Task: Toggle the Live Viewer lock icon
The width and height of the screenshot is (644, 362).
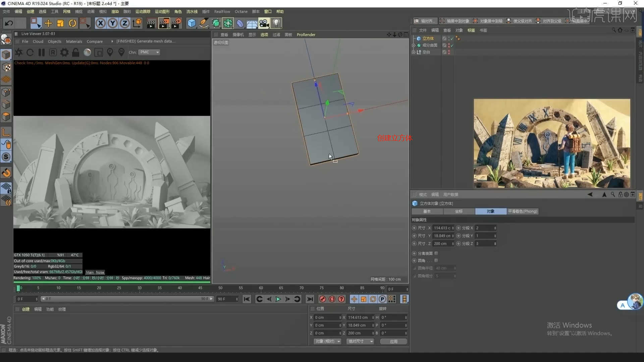Action: pyautogui.click(x=76, y=52)
